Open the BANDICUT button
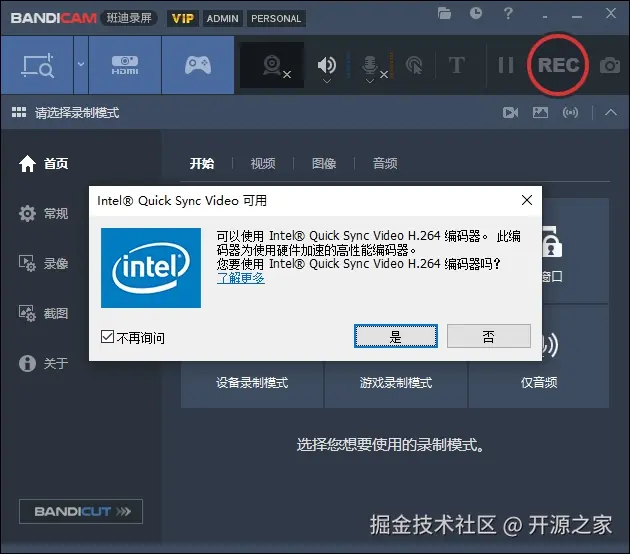630x554 pixels. coord(81,511)
